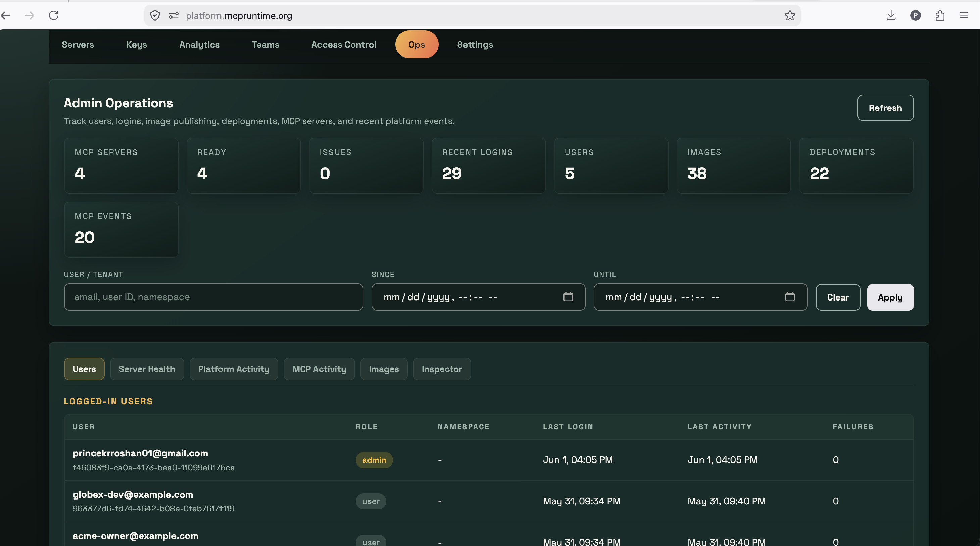Click the Apply filters button

[x=890, y=297]
